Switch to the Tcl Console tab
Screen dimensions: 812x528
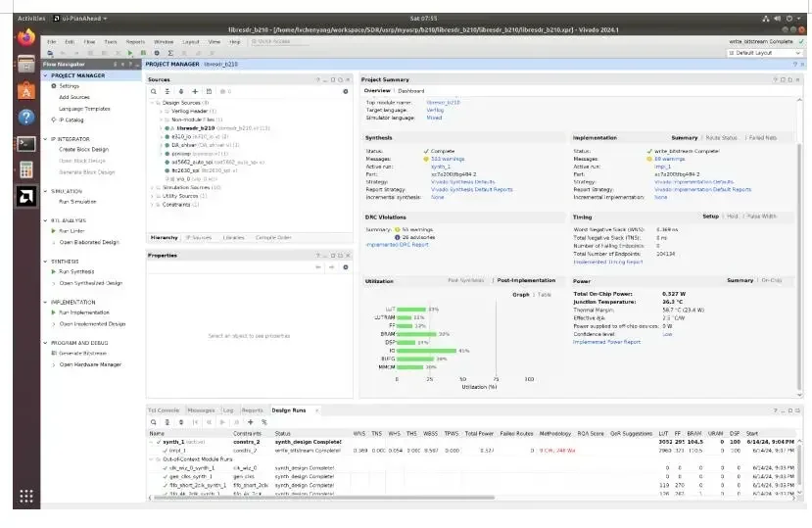163,410
